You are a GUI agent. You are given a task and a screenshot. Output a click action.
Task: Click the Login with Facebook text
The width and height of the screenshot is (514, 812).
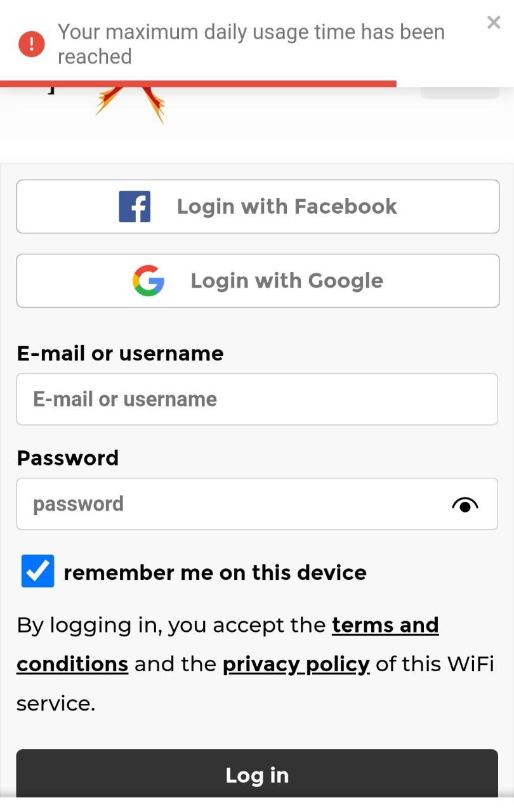coord(287,207)
